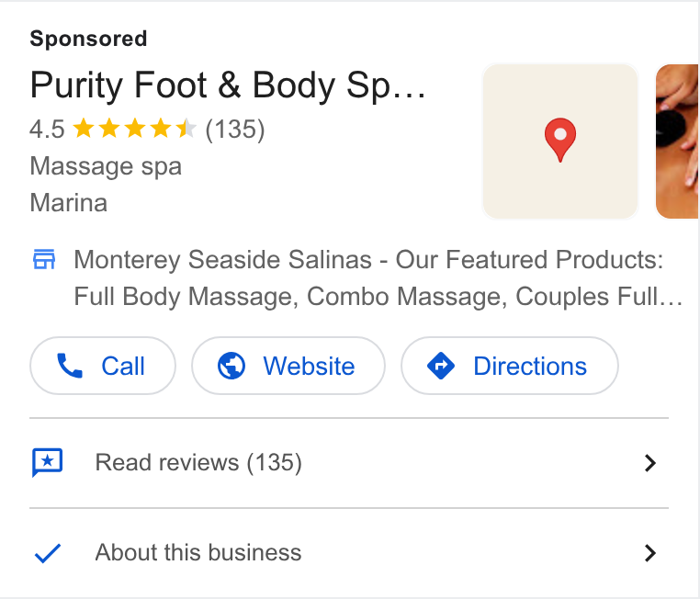Click the (135) review count beside stars
The height and width of the screenshot is (599, 700).
coord(235,130)
